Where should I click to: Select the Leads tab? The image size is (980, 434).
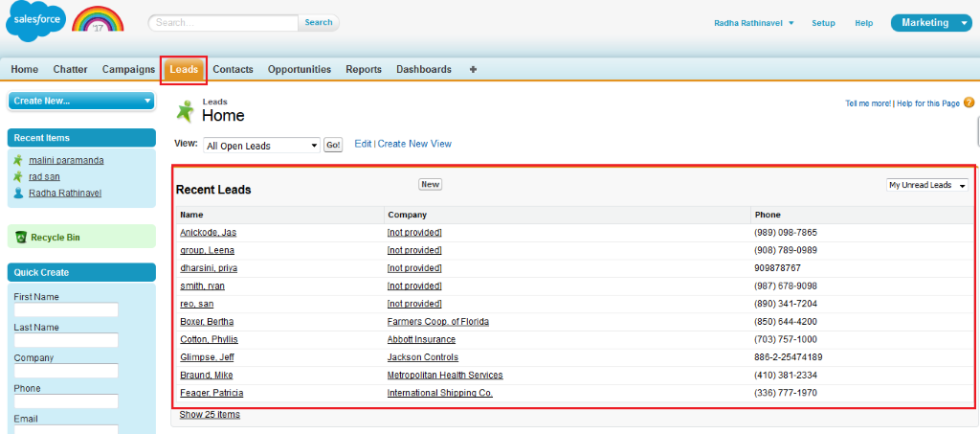click(x=184, y=69)
